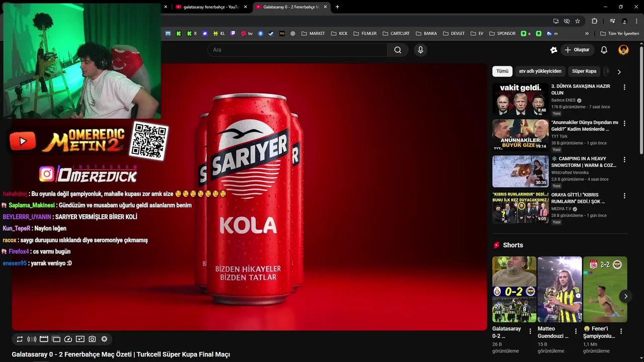Screen dimensions: 644x362
Task: Open the Anunnakiler video title link
Action: [585, 126]
